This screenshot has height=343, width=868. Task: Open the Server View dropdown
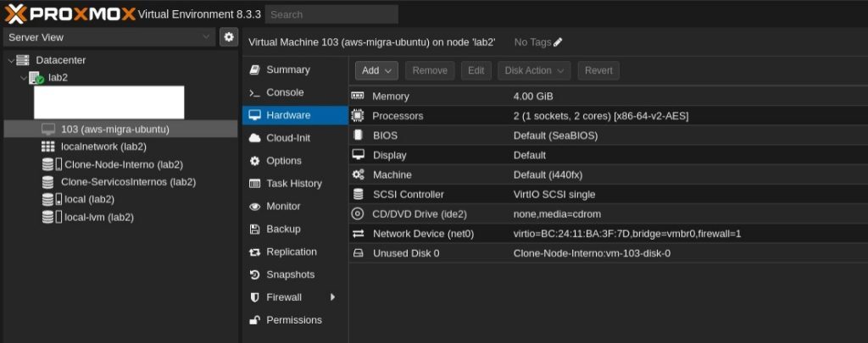[x=109, y=37]
